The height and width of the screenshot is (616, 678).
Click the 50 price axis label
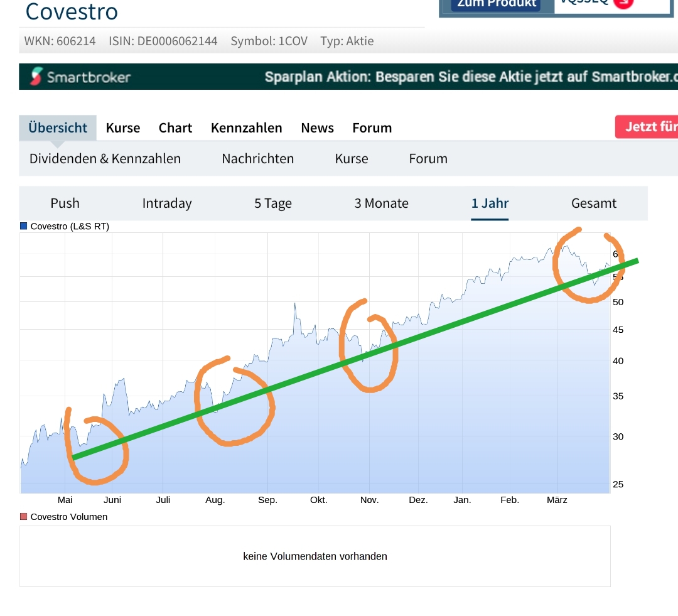tap(618, 303)
